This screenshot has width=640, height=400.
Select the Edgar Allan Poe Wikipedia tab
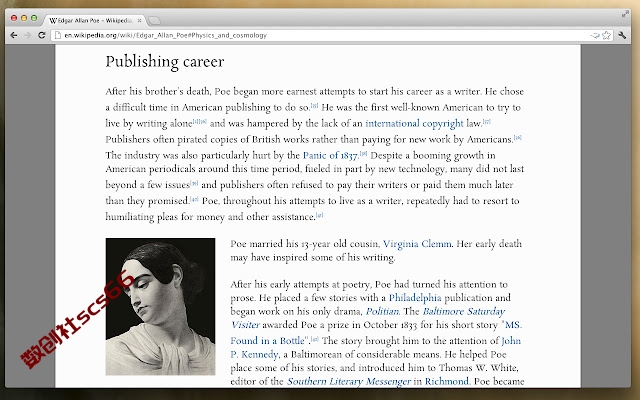(95, 20)
